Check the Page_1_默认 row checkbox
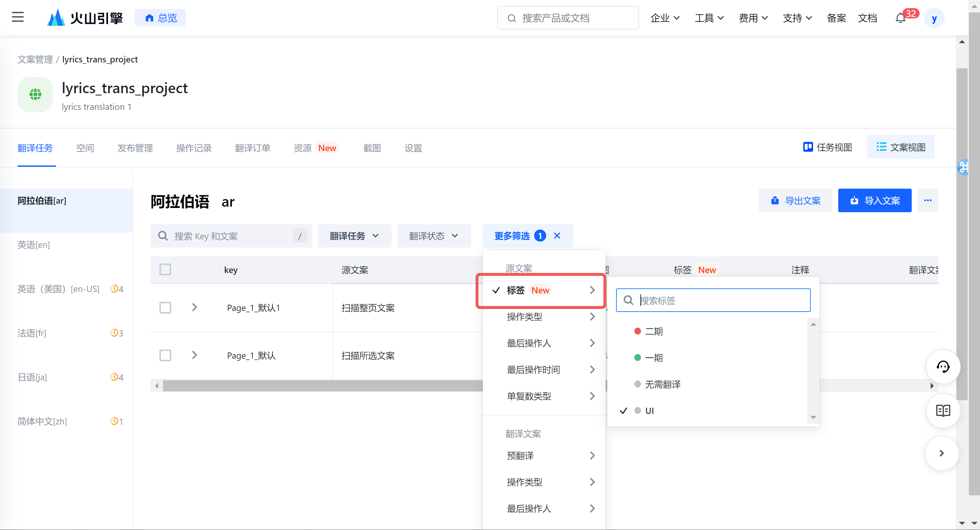Screen dimensions: 980x530 coord(165,355)
